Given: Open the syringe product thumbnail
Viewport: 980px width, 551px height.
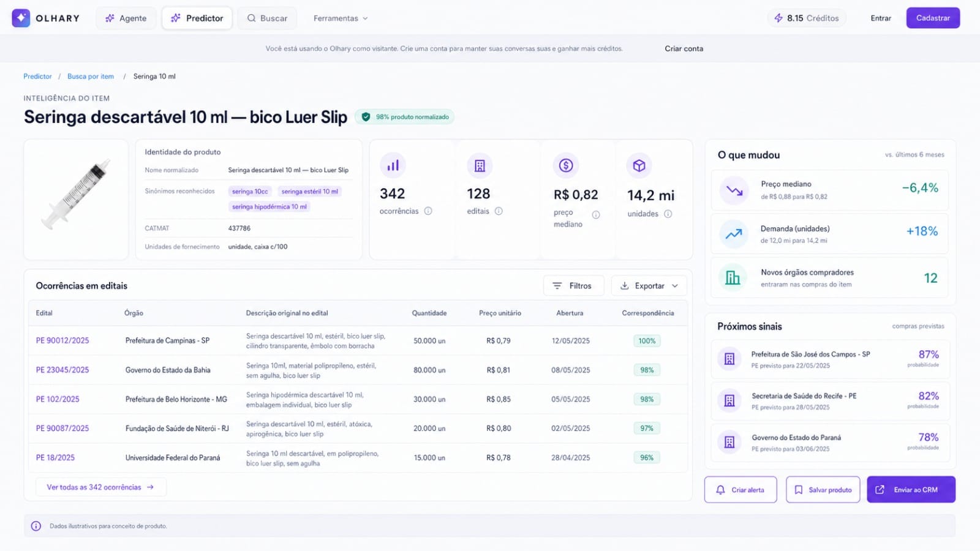Looking at the screenshot, I should tap(76, 200).
